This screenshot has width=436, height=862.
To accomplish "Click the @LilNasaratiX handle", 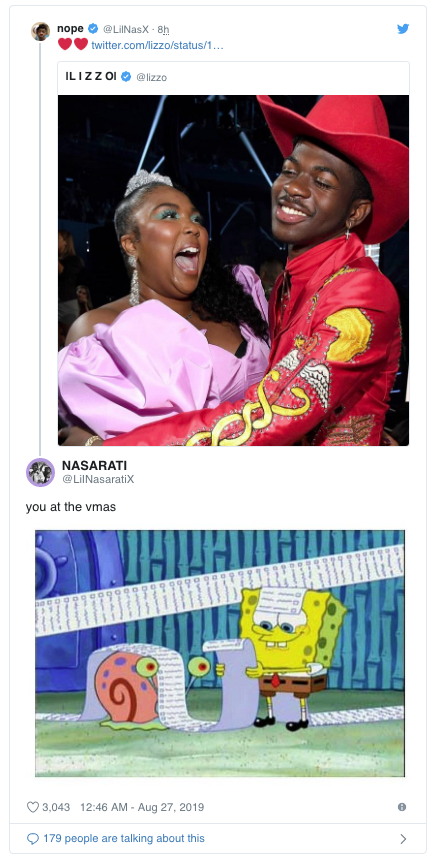I will coord(98,479).
